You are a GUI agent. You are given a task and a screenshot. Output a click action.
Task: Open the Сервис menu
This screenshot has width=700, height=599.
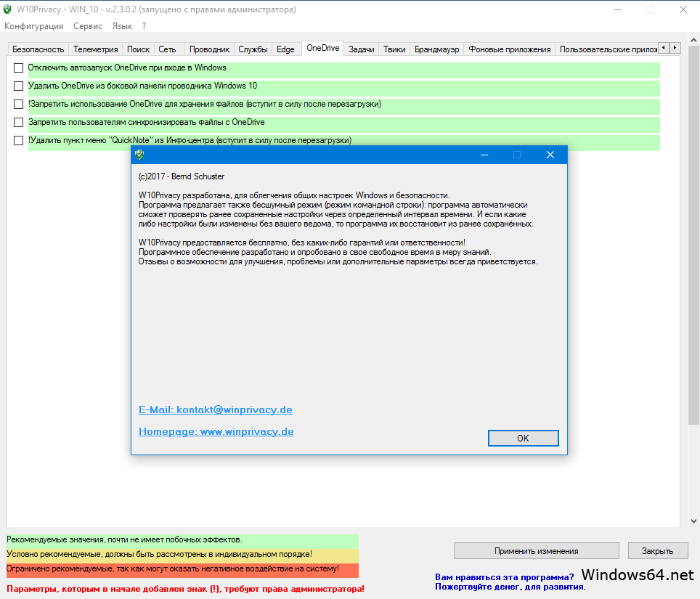pyautogui.click(x=87, y=26)
